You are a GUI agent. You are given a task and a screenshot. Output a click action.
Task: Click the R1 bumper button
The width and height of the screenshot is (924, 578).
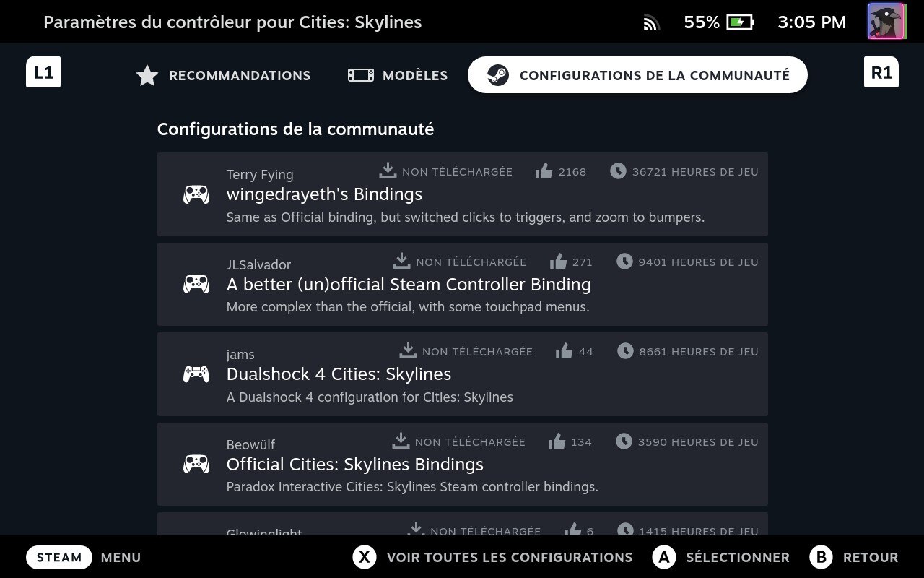(x=881, y=72)
